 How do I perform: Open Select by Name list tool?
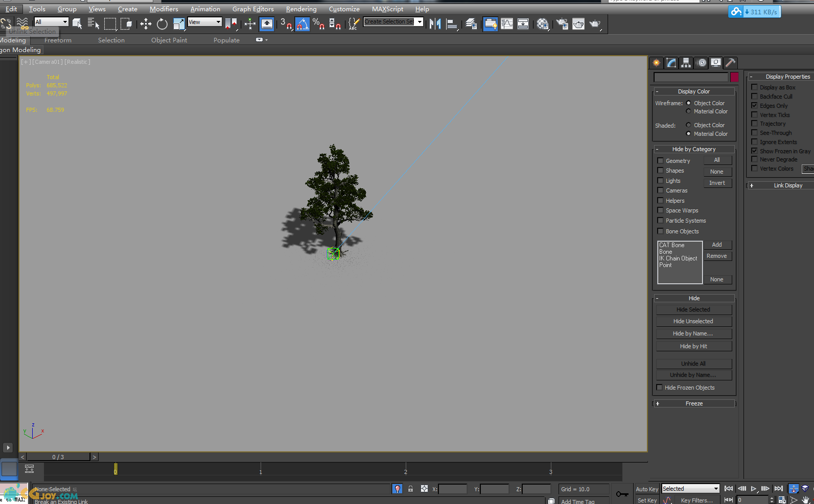[94, 23]
